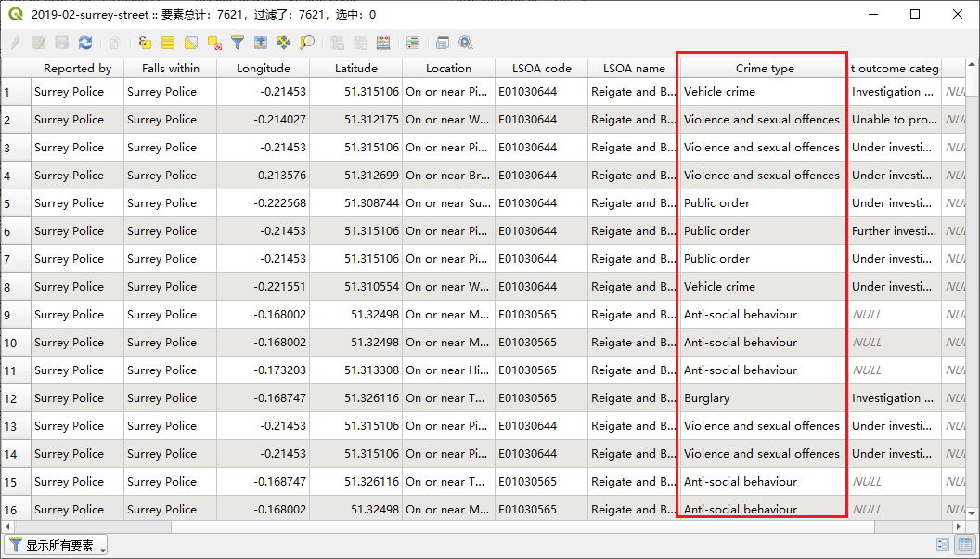Click the outcome category column header
980x559 pixels.
pyautogui.click(x=895, y=68)
